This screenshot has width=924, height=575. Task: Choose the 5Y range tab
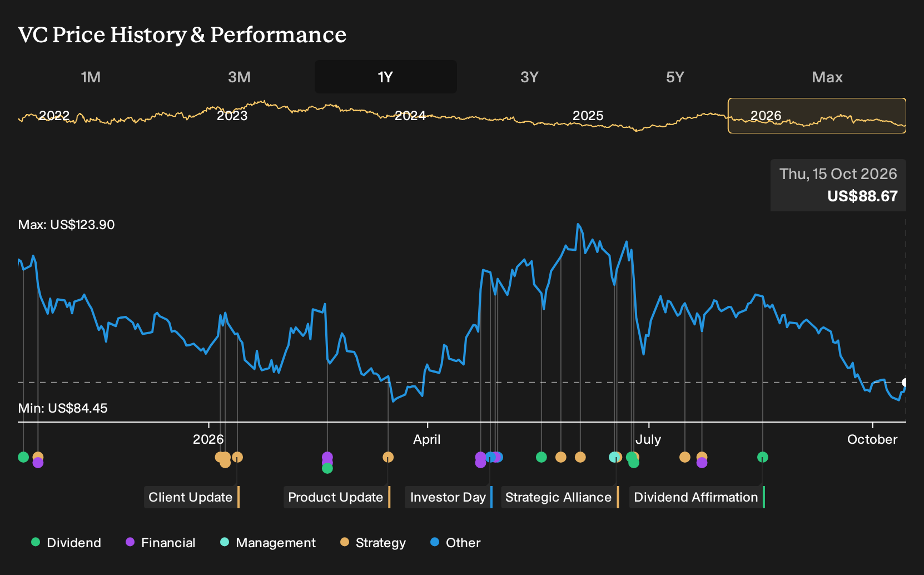pos(675,77)
